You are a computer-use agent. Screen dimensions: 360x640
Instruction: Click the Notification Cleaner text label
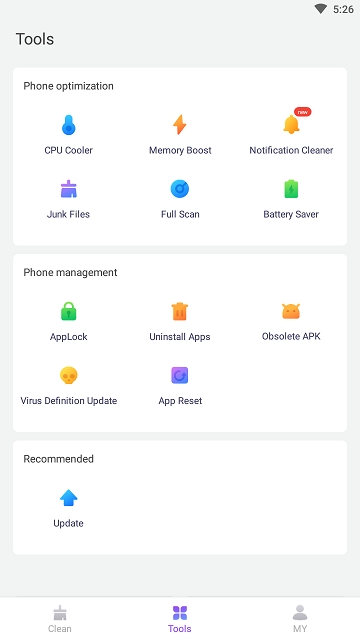click(291, 150)
